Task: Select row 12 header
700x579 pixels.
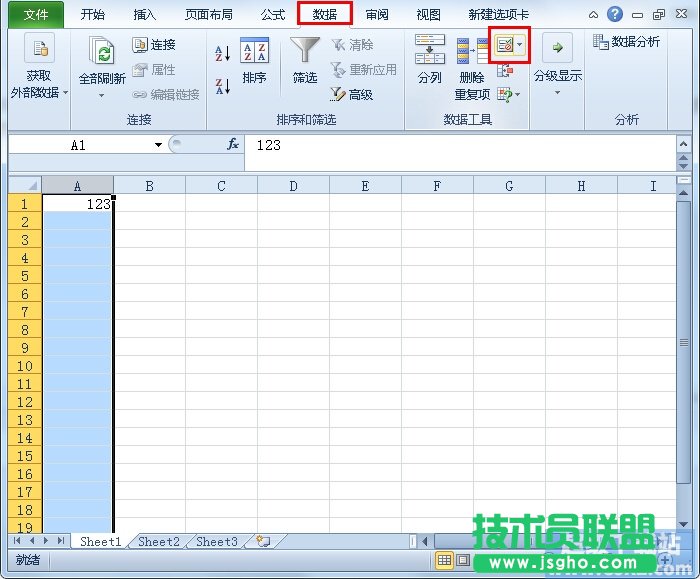Action: (25, 402)
